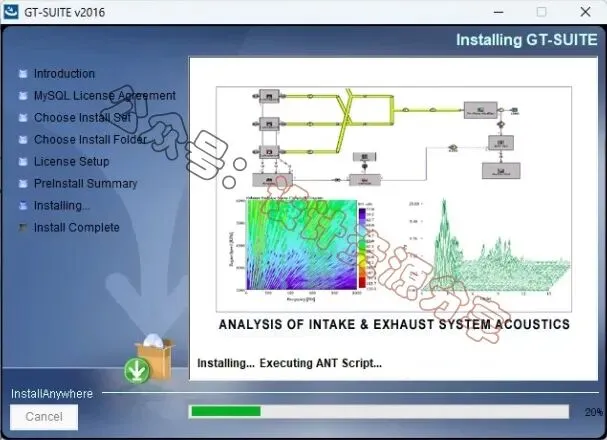Click the bullet icon beside Choose Install Set

point(23,118)
